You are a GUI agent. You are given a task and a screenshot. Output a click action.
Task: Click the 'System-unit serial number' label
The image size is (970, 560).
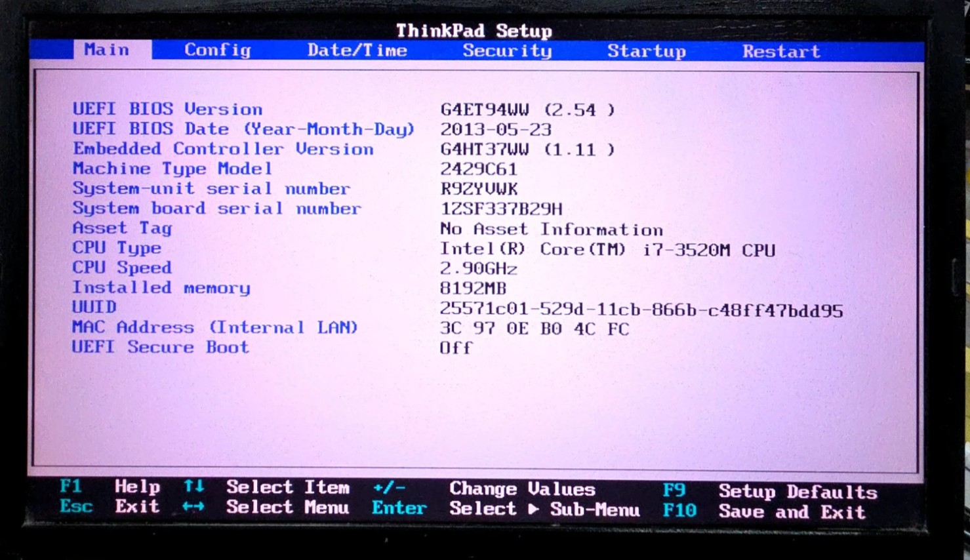211,189
